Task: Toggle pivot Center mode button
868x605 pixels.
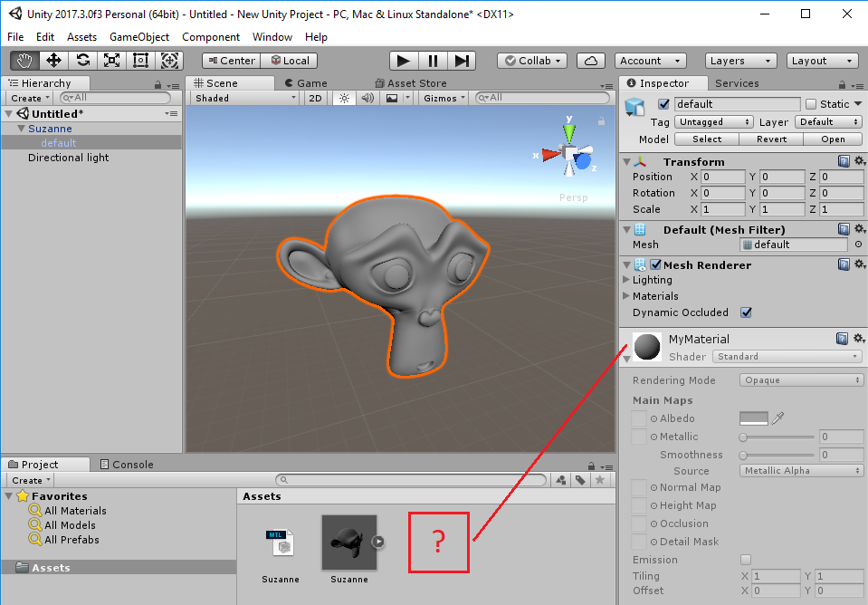Action: click(232, 61)
